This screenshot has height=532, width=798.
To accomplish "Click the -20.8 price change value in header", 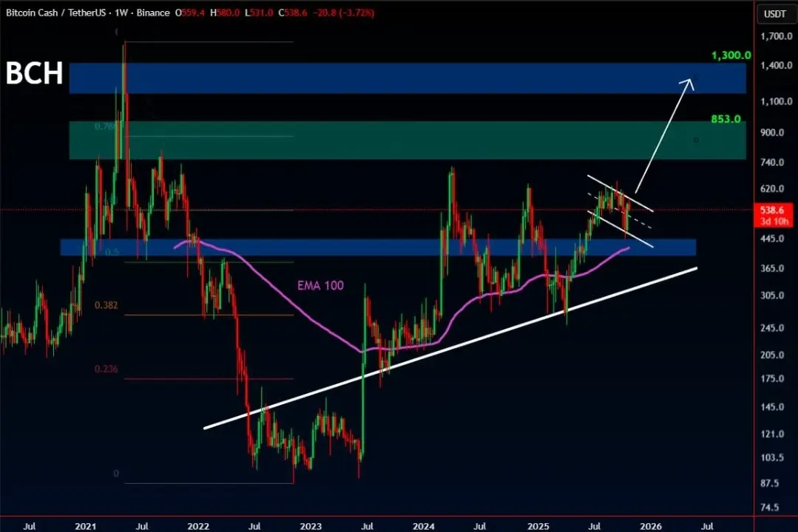I will (x=326, y=13).
